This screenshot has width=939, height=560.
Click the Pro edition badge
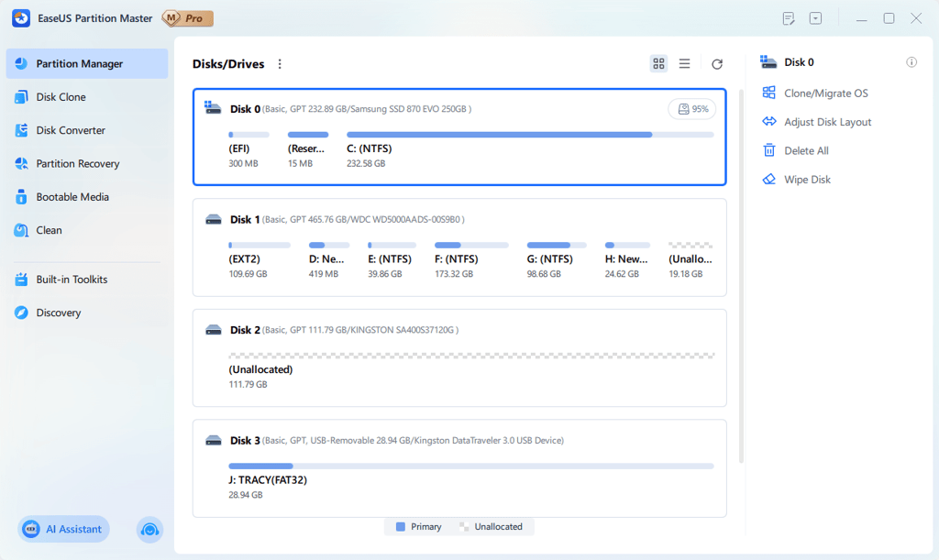click(187, 18)
